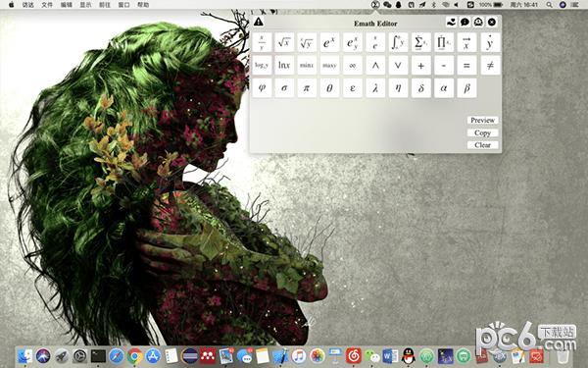
Task: Open Google Chrome from the Dock
Action: 134,356
